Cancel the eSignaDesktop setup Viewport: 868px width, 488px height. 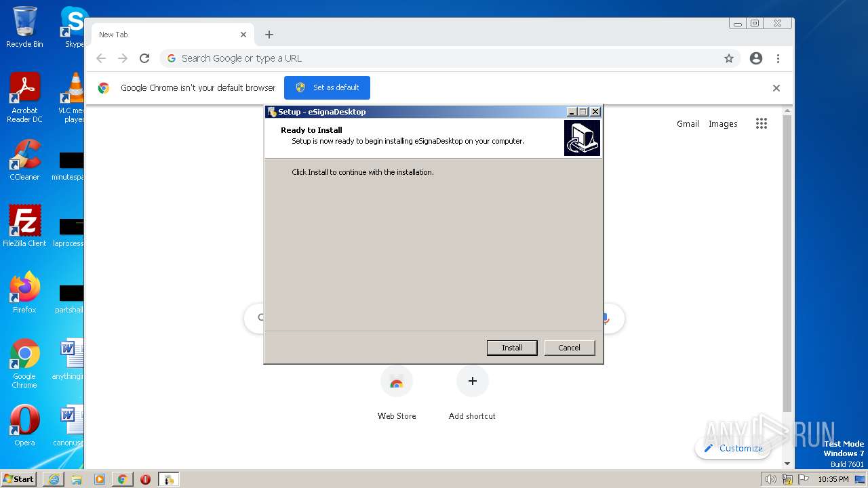click(x=569, y=348)
